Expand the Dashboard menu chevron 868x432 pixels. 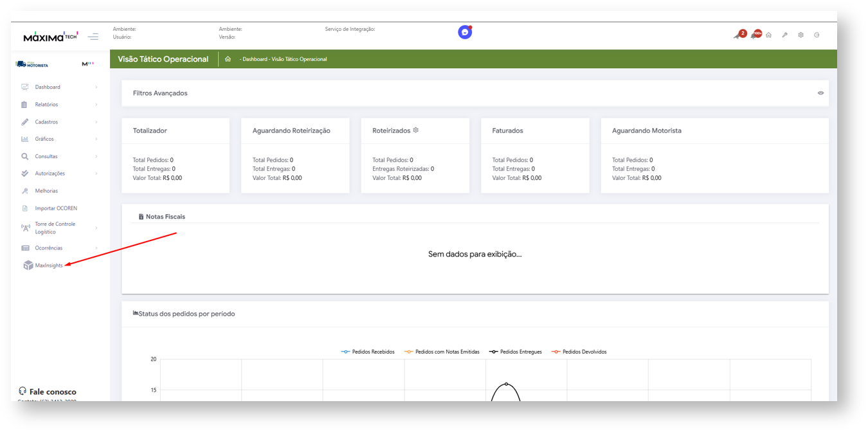pyautogui.click(x=96, y=87)
